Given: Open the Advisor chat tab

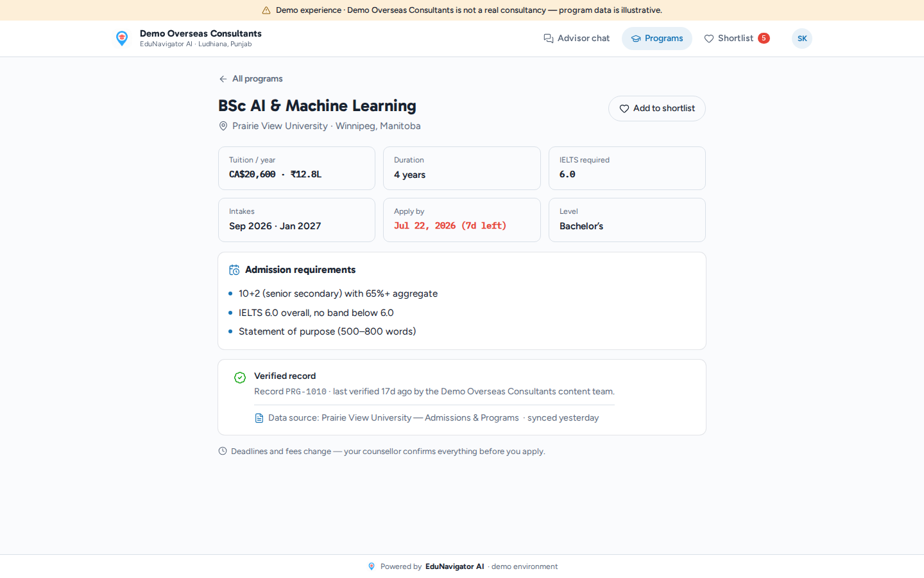Looking at the screenshot, I should click(576, 39).
